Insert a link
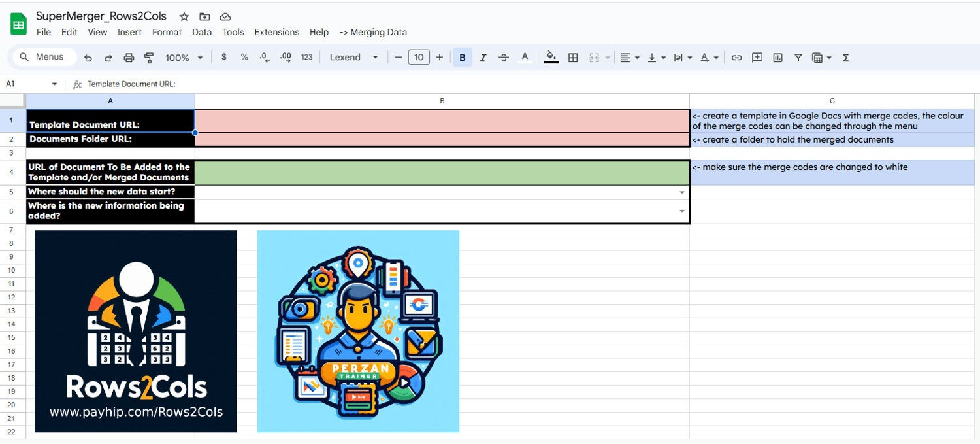Image resolution: width=980 pixels, height=444 pixels. click(736, 58)
